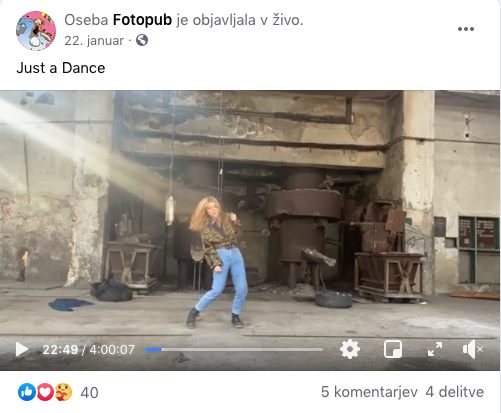Expand video to fullscreen
Viewport: 501px width, 413px height.
435,349
